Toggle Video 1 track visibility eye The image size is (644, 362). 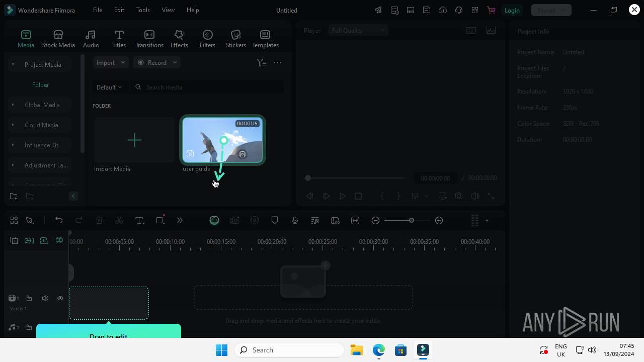[x=60, y=298]
